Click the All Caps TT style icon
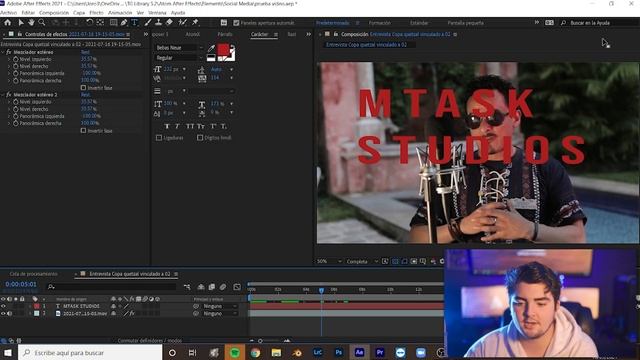The image size is (640, 360). (190, 127)
